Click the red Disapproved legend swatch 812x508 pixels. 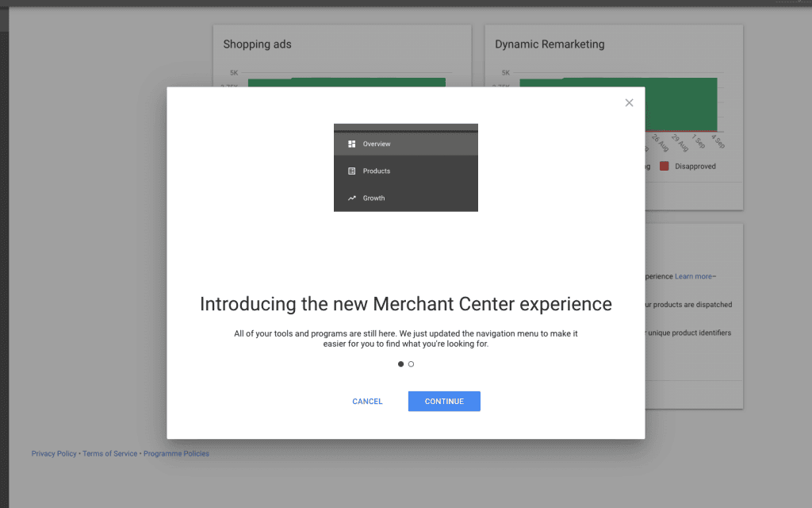coord(664,166)
